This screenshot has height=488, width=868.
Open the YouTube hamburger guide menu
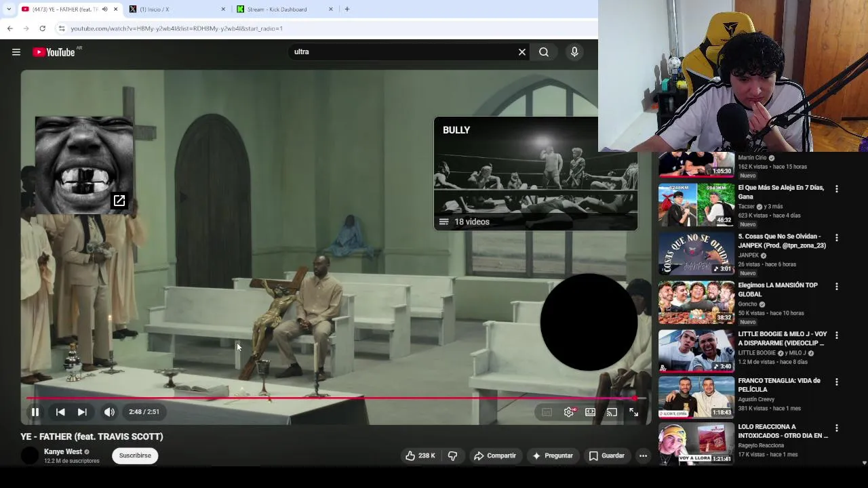[16, 52]
